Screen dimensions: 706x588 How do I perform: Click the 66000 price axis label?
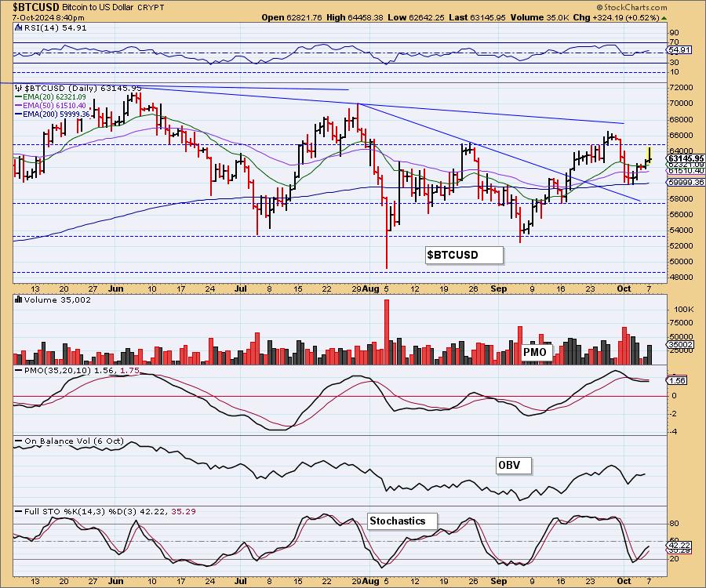tap(682, 135)
